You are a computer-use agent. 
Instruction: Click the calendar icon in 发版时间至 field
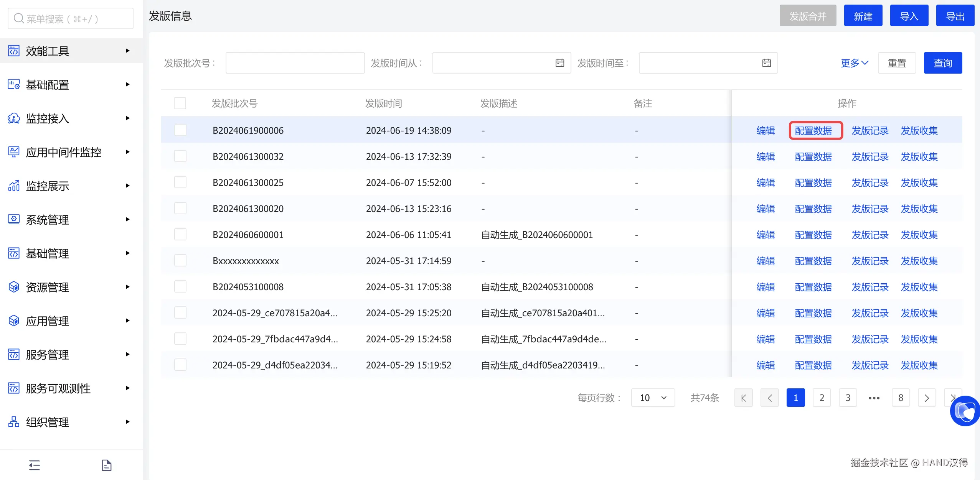click(766, 63)
